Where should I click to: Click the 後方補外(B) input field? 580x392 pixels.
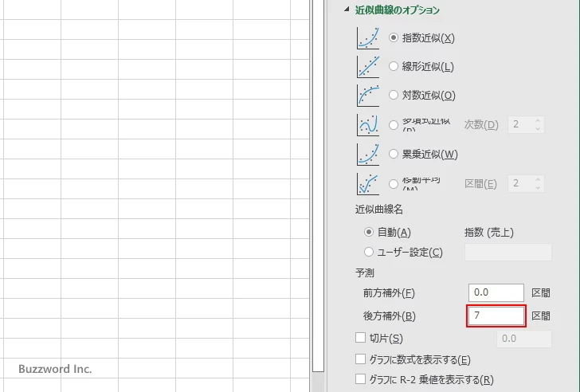tap(496, 316)
